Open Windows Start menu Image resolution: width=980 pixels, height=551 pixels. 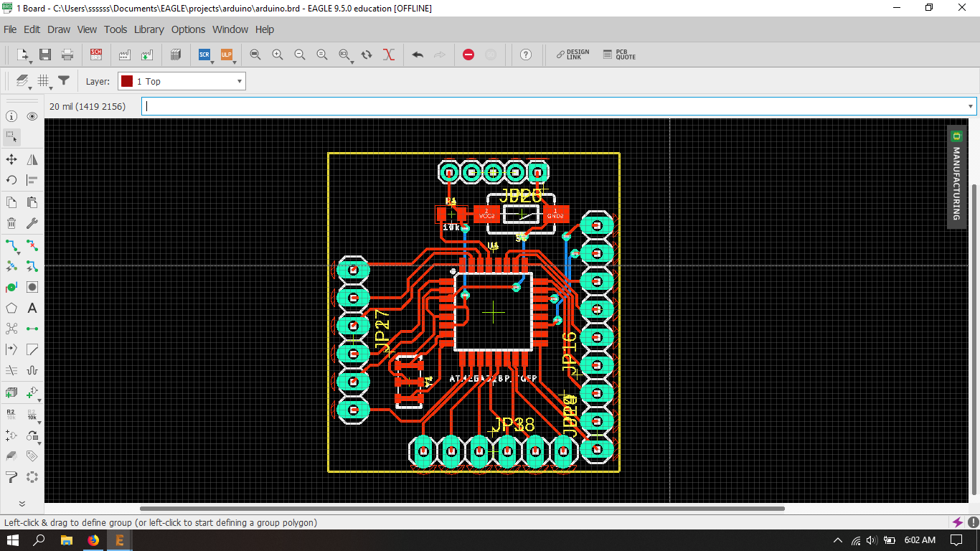[x=13, y=540]
